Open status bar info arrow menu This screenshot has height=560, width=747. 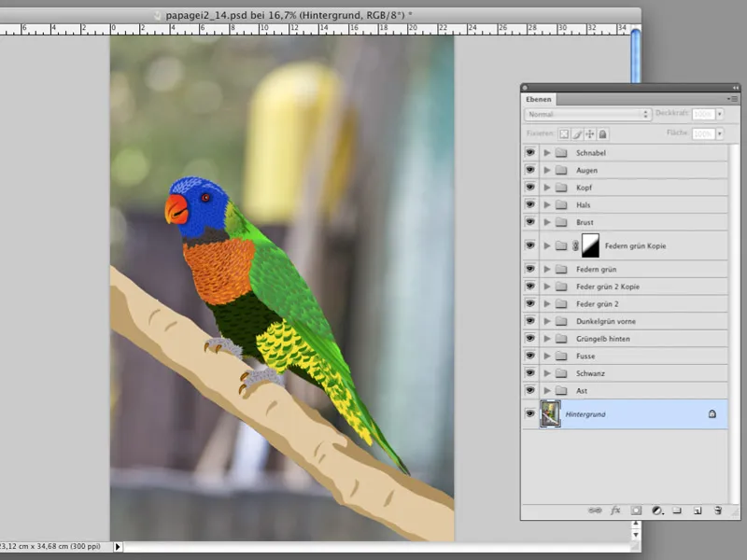point(118,547)
